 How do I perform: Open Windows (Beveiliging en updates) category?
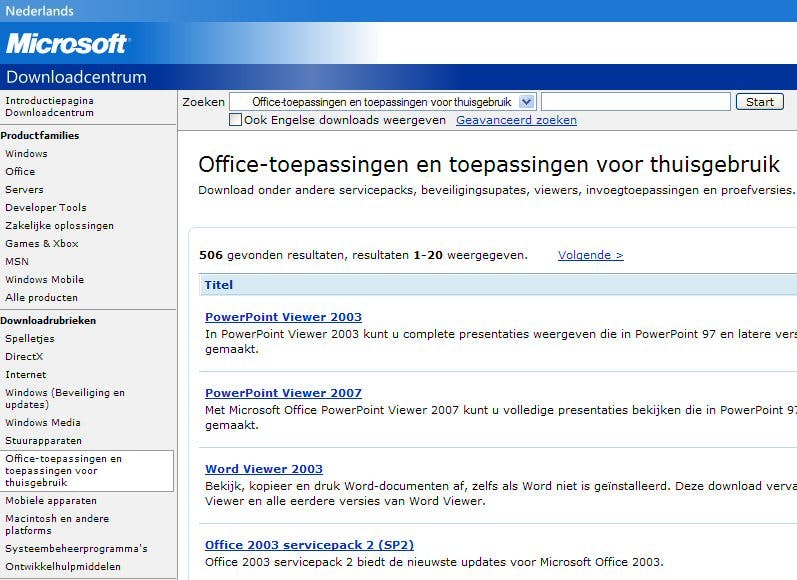coord(65,399)
